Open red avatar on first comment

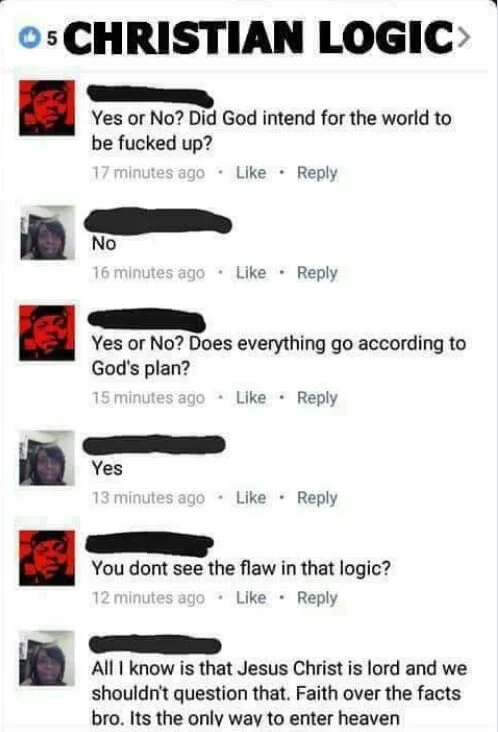click(x=47, y=108)
